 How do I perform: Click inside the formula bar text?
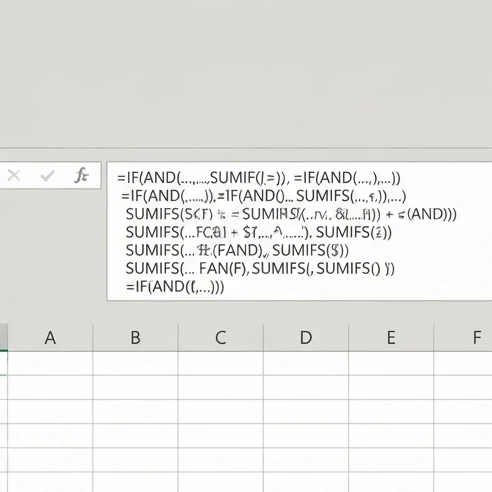(299, 231)
